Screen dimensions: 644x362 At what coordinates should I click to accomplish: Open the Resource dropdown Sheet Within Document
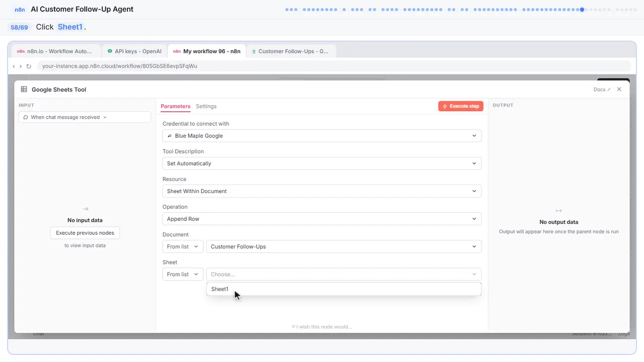322,191
